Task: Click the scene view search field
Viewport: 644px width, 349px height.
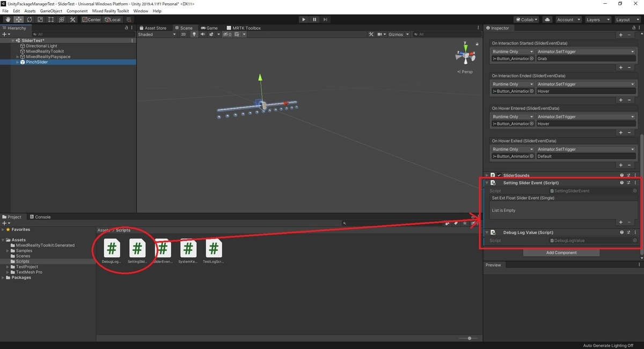Action: (447, 34)
